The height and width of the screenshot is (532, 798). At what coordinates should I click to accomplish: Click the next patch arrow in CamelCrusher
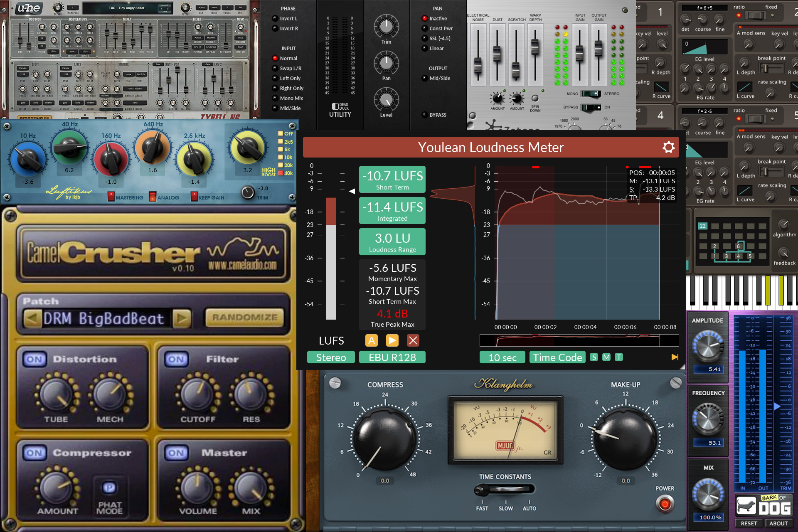[182, 318]
